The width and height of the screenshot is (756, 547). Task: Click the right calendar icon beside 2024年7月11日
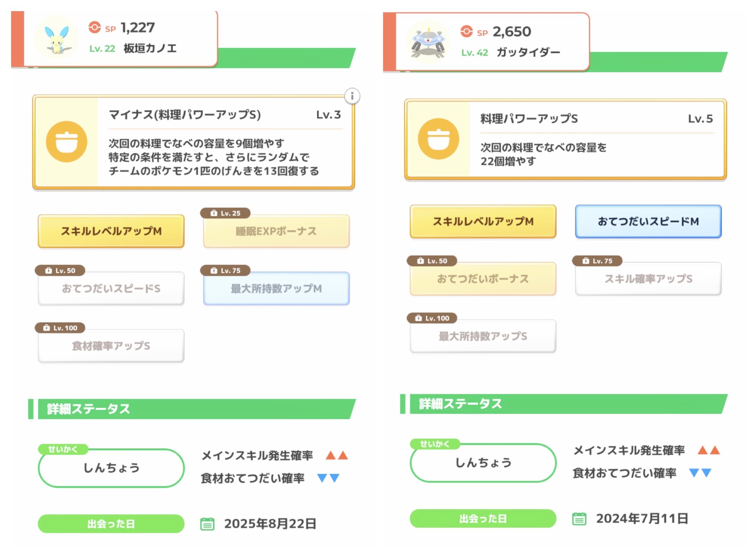click(579, 519)
